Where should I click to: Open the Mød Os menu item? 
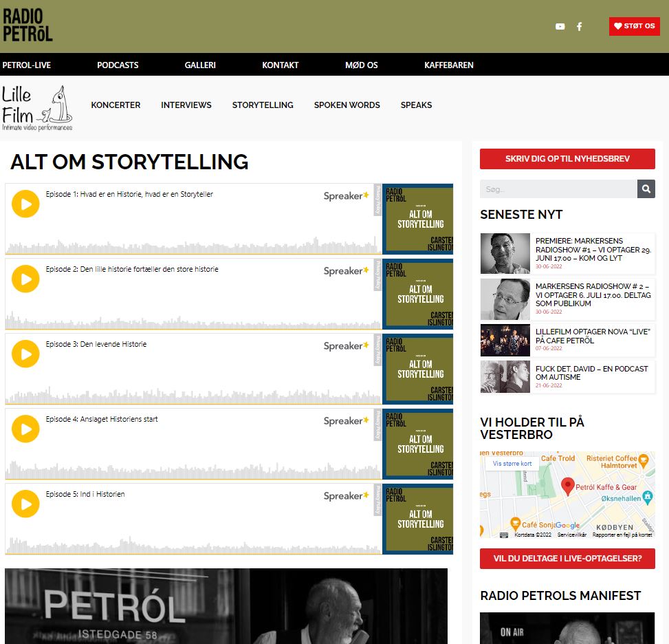(362, 65)
